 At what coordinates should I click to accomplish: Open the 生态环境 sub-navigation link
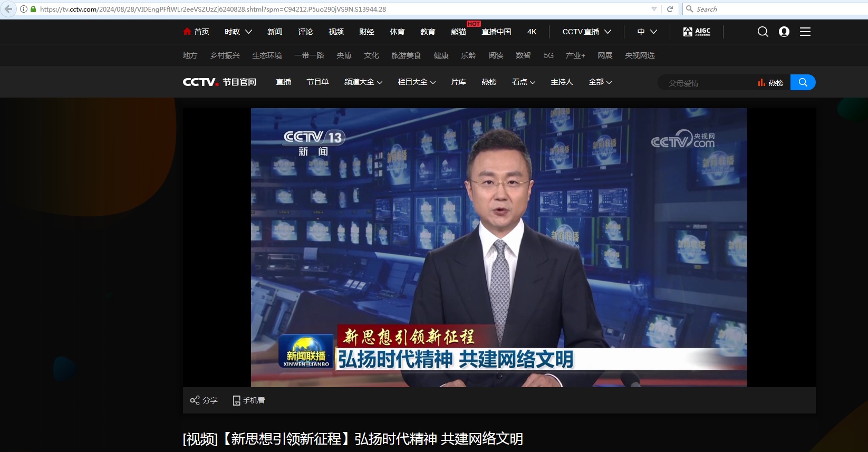coord(267,55)
